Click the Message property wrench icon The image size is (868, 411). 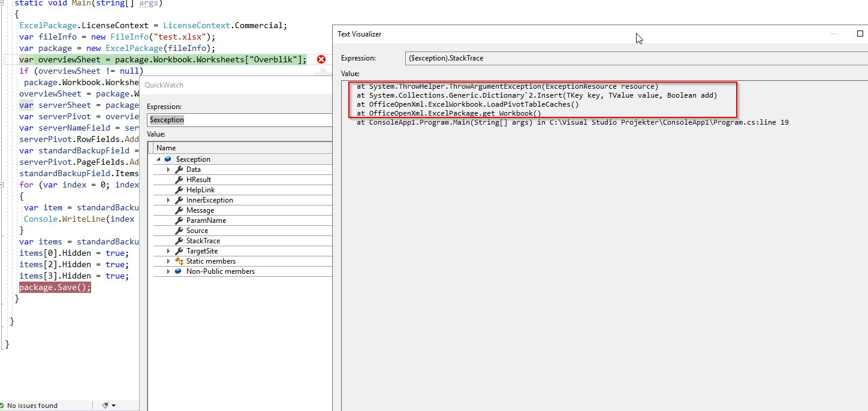pos(179,210)
